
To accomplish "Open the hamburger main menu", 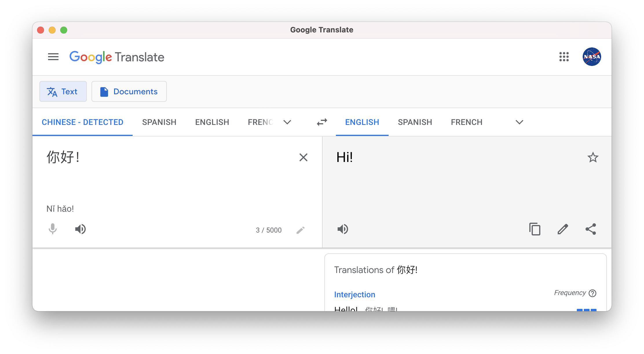I will [53, 57].
